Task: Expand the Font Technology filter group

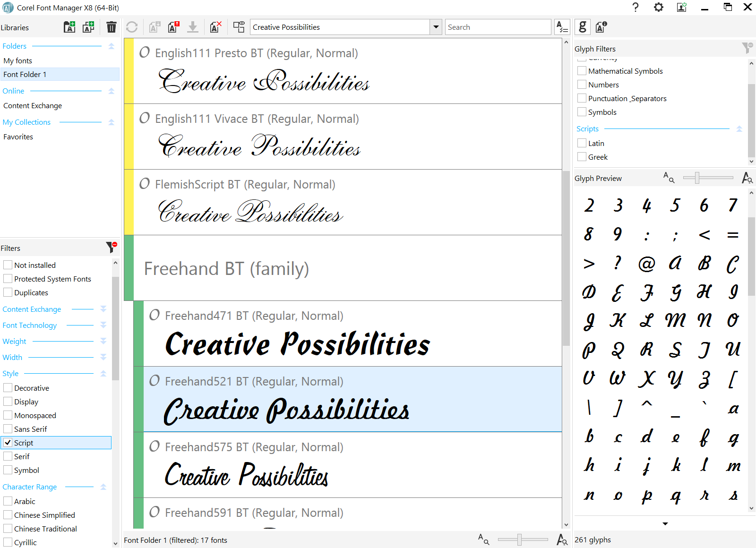Action: pyautogui.click(x=103, y=325)
